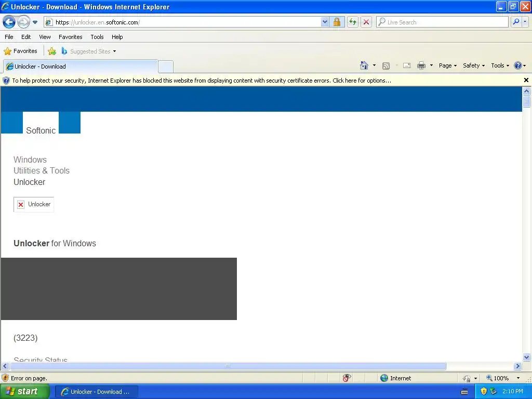The width and height of the screenshot is (532, 399).
Task: Click the horizontal scrollbar right arrow
Action: [518, 366]
